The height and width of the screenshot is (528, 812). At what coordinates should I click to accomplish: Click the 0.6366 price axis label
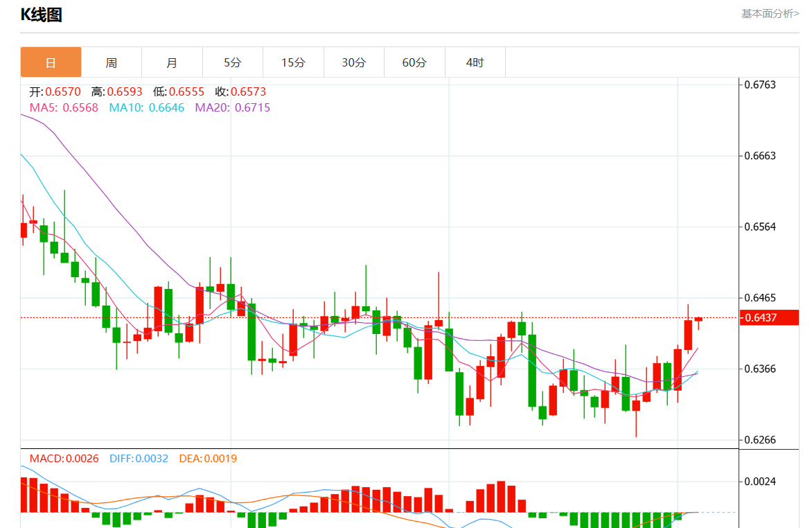[760, 369]
